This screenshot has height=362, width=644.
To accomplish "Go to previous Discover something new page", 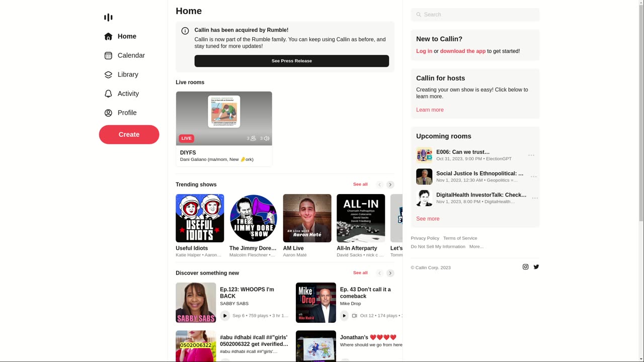I will click(380, 273).
